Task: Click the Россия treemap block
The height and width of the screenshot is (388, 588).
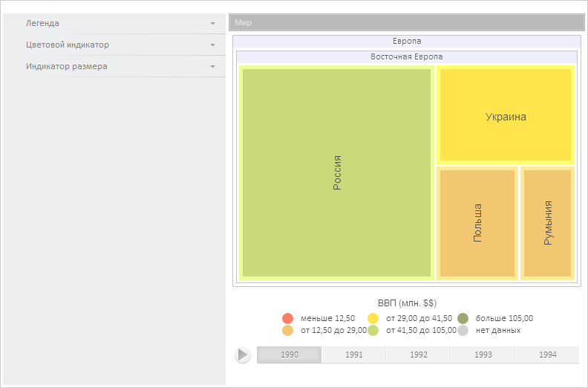Action: click(336, 173)
